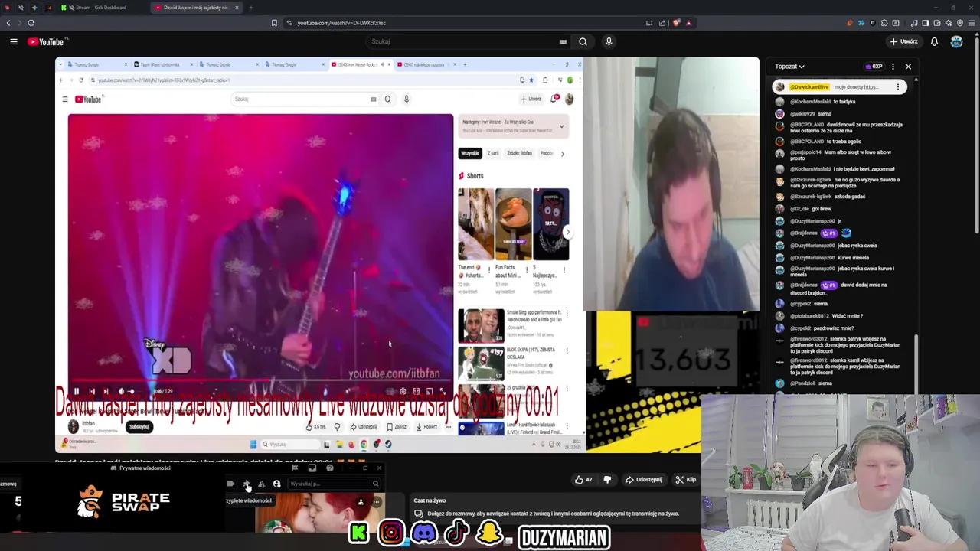The height and width of the screenshot is (551, 980).
Task: Reload the YouTube page
Action: 31,23
